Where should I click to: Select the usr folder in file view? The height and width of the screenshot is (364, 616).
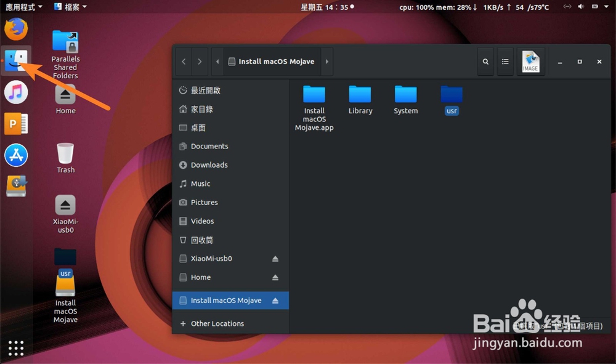click(x=452, y=100)
